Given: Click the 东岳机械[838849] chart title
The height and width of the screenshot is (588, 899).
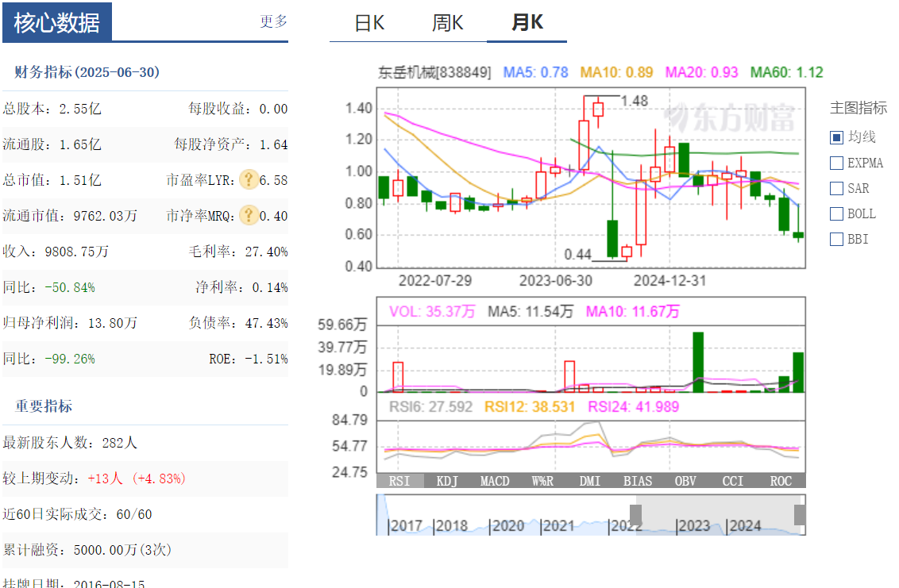Looking at the screenshot, I should click(434, 72).
